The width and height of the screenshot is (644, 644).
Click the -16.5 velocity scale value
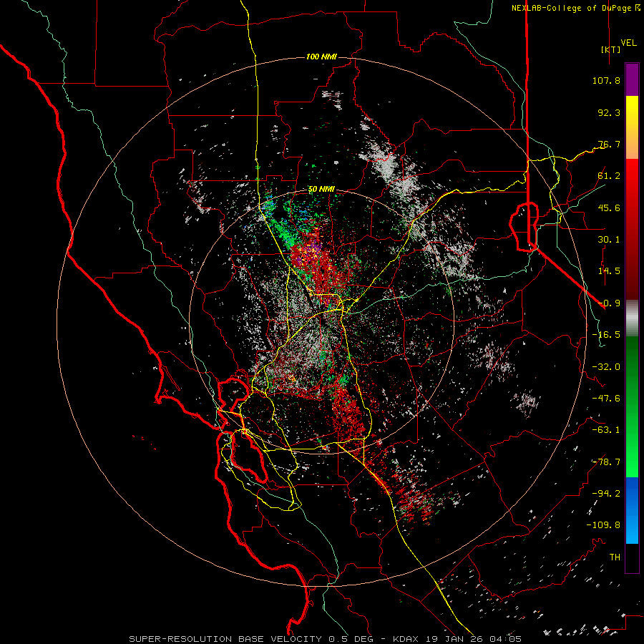pyautogui.click(x=606, y=335)
